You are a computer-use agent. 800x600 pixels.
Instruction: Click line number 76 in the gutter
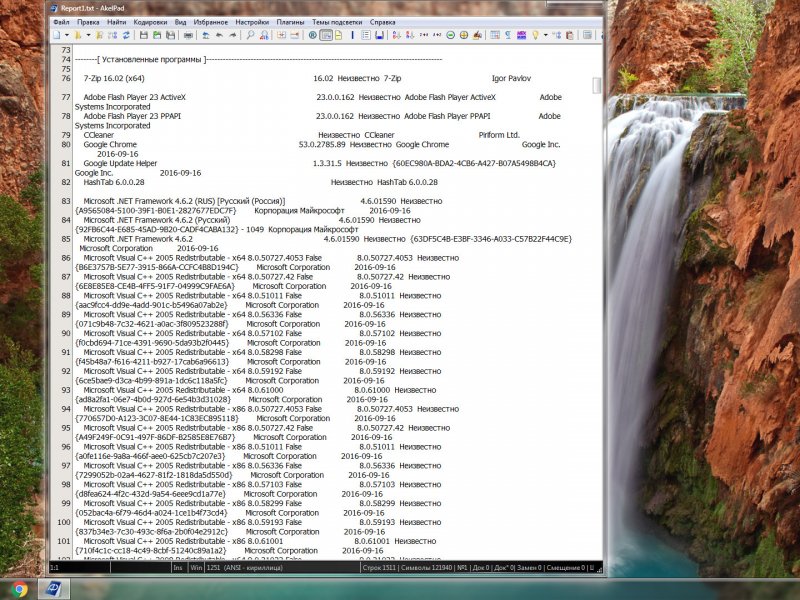pos(66,79)
